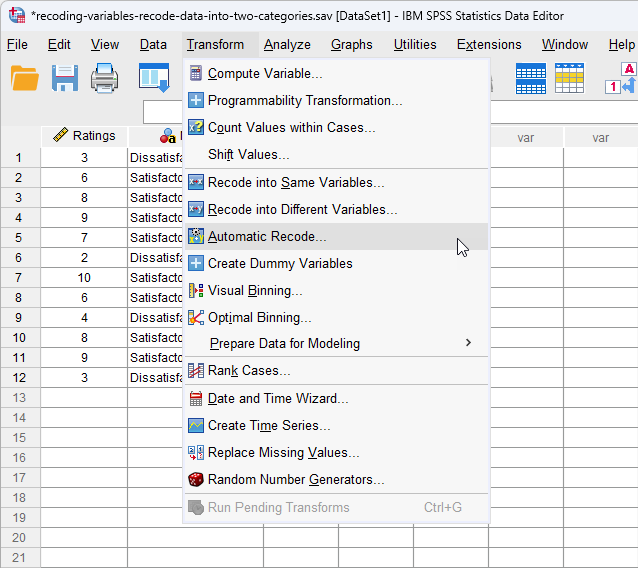Click the Dissatisfa cell in row 1

click(x=155, y=158)
